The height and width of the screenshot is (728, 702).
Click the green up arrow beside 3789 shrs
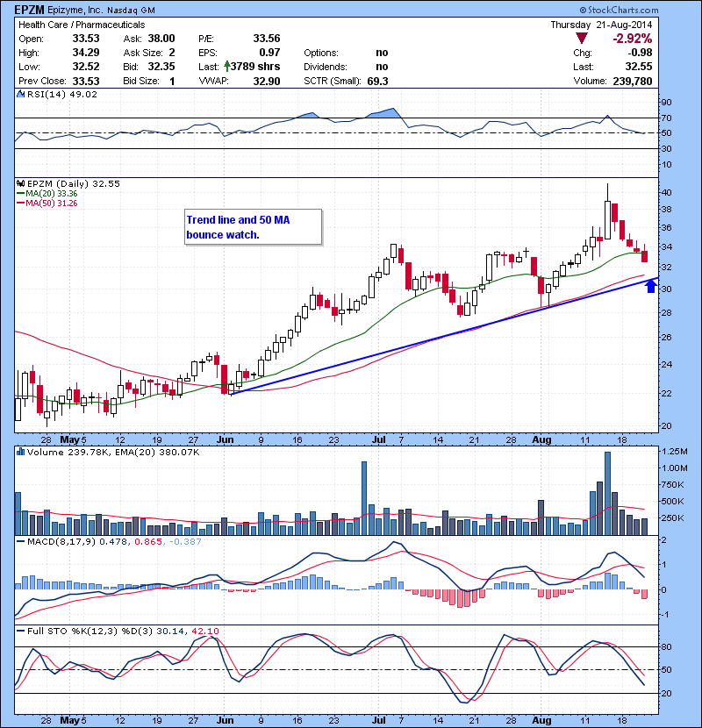tap(226, 66)
